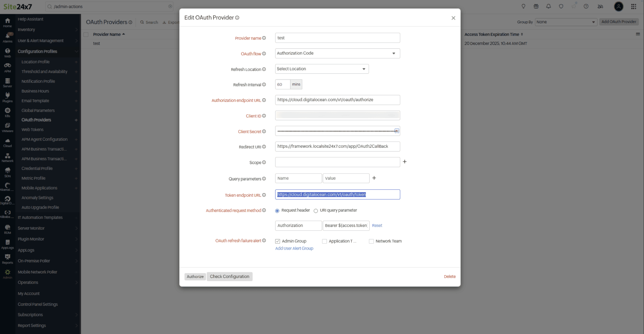Click the Plugins sidebar icon
Screen dimensions: 644x334
[7, 96]
